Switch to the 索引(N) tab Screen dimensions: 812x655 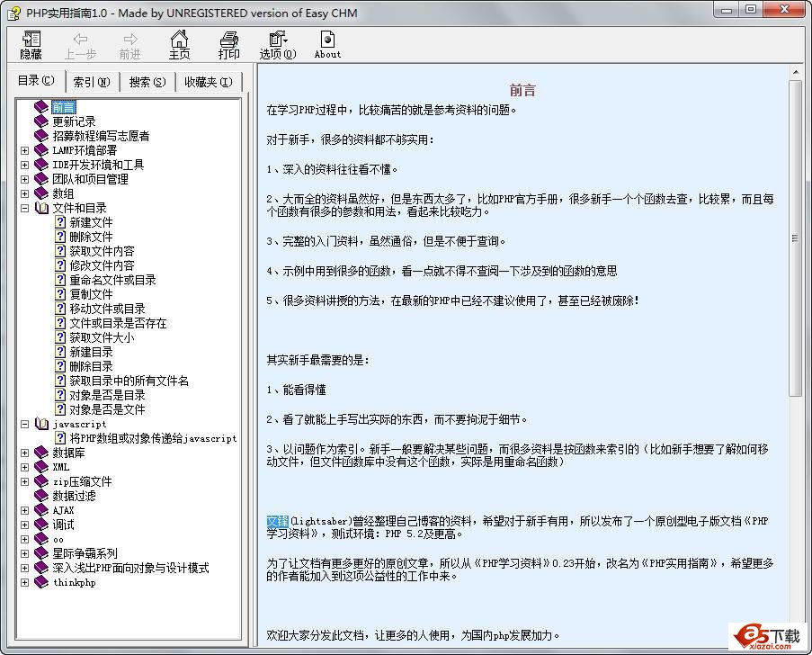pos(93,83)
